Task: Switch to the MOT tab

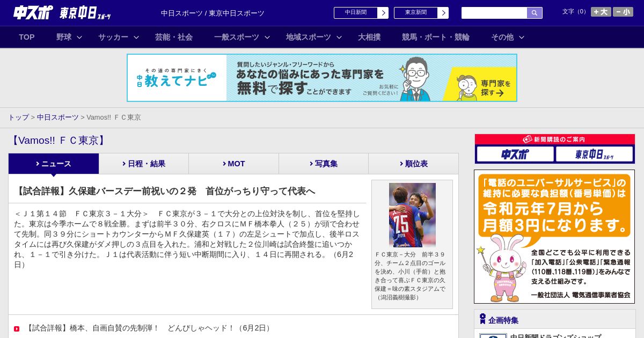Action: (233, 164)
